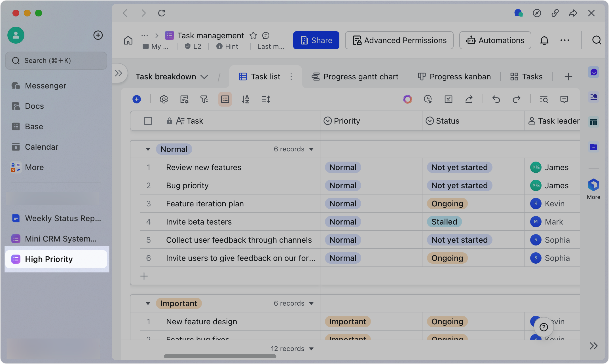
Task: Open the global search magnifier icon
Action: [597, 40]
